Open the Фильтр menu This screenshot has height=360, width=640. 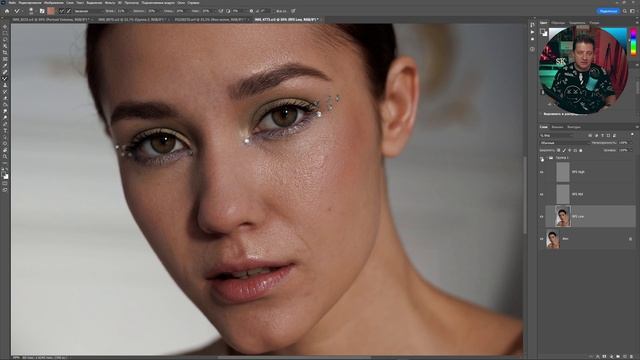(x=110, y=3)
